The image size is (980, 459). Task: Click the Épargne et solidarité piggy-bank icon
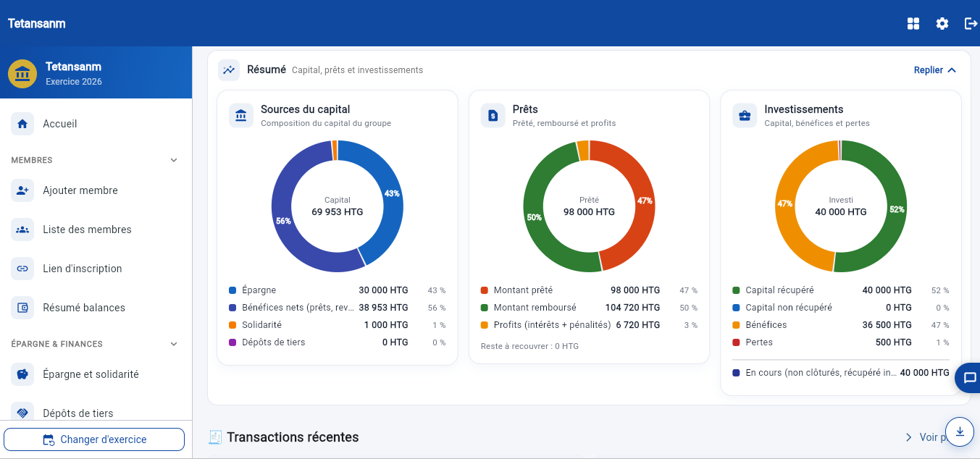point(22,374)
